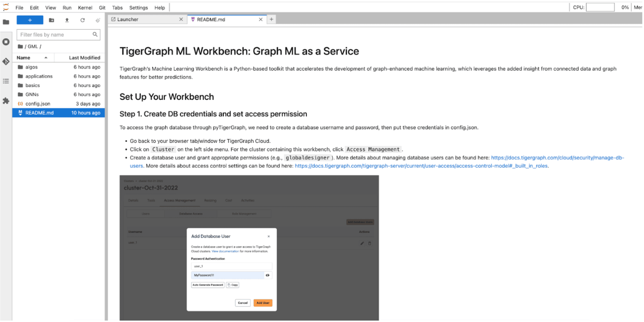Open the Git menu
The image size is (644, 322).
tap(102, 8)
